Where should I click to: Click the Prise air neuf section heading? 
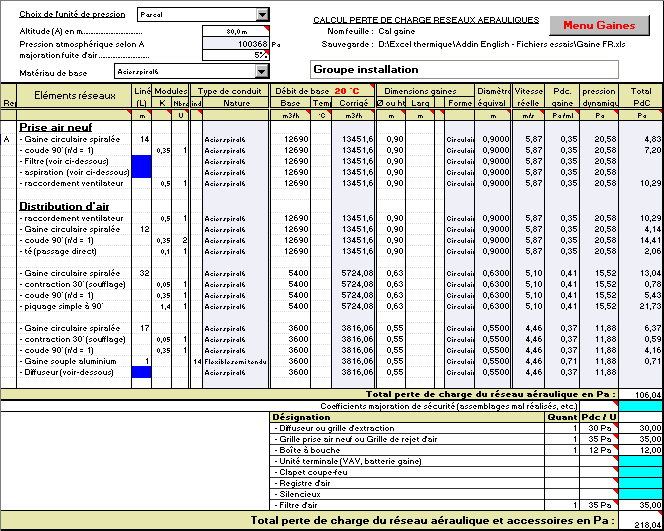[55, 126]
